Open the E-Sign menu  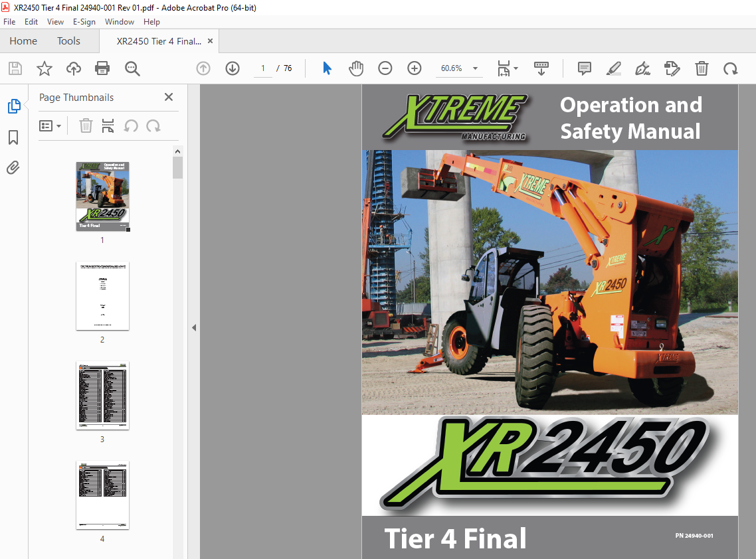point(84,22)
